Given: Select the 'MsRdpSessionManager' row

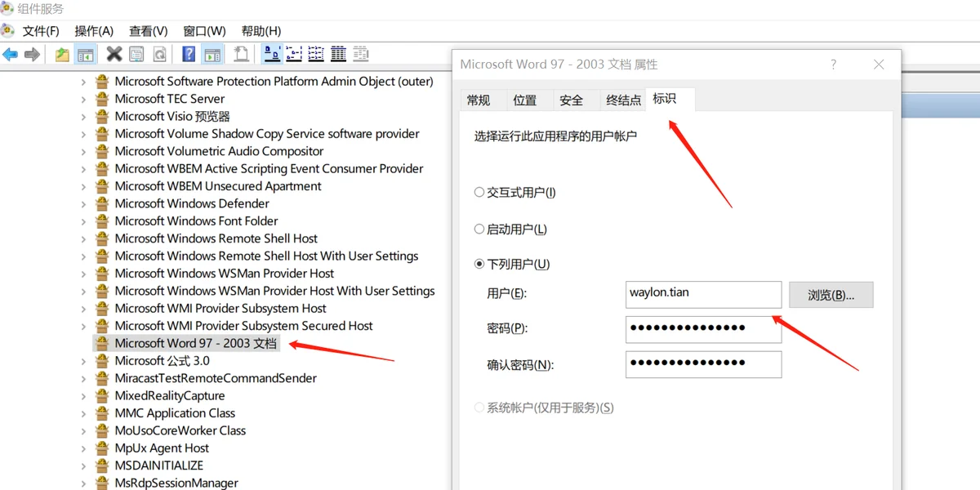Looking at the screenshot, I should [176, 483].
